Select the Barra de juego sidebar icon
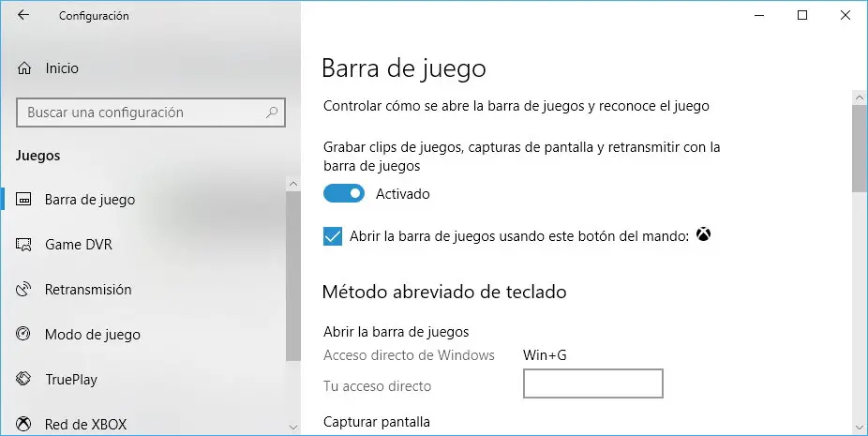Image resolution: width=868 pixels, height=436 pixels. tap(25, 200)
